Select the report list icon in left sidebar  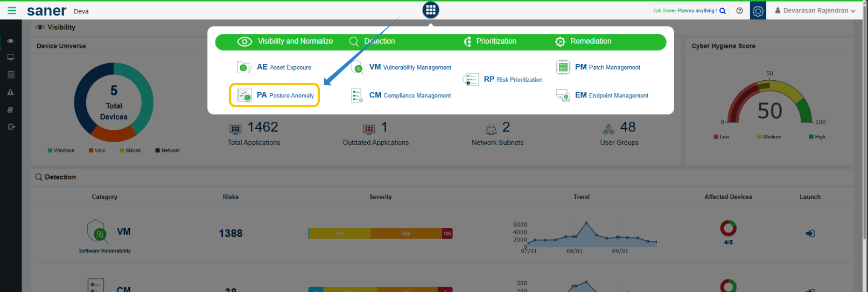point(10,75)
